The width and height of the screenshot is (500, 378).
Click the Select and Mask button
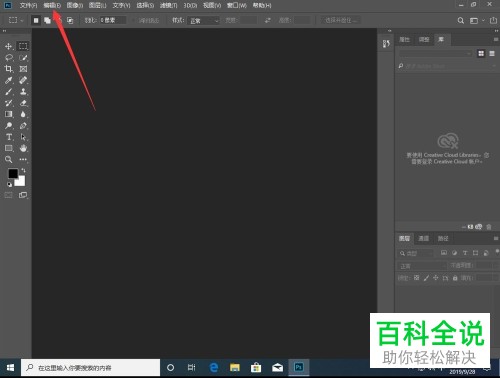point(341,21)
